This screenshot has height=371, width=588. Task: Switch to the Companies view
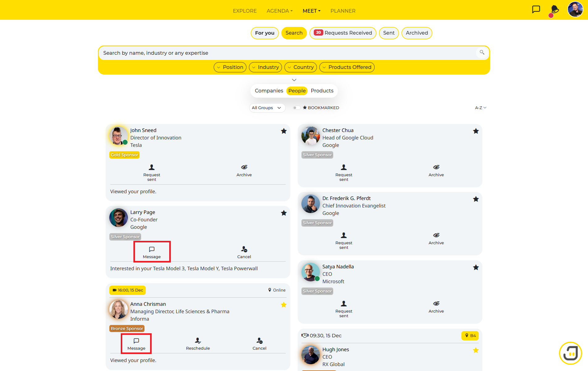coord(269,91)
